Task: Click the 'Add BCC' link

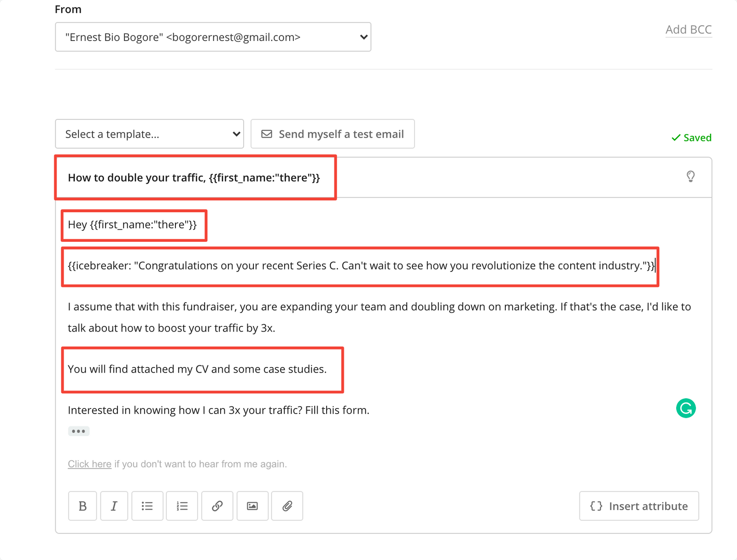Action: pyautogui.click(x=688, y=29)
